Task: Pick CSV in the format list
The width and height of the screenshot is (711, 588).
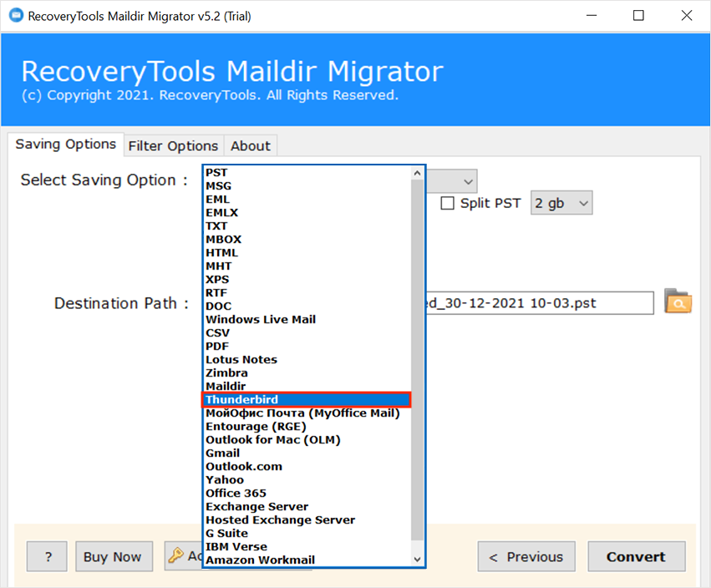Action: (307, 333)
